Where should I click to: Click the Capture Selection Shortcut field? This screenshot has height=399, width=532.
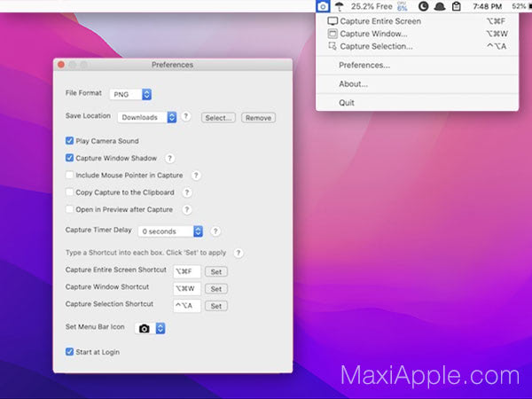tap(187, 306)
